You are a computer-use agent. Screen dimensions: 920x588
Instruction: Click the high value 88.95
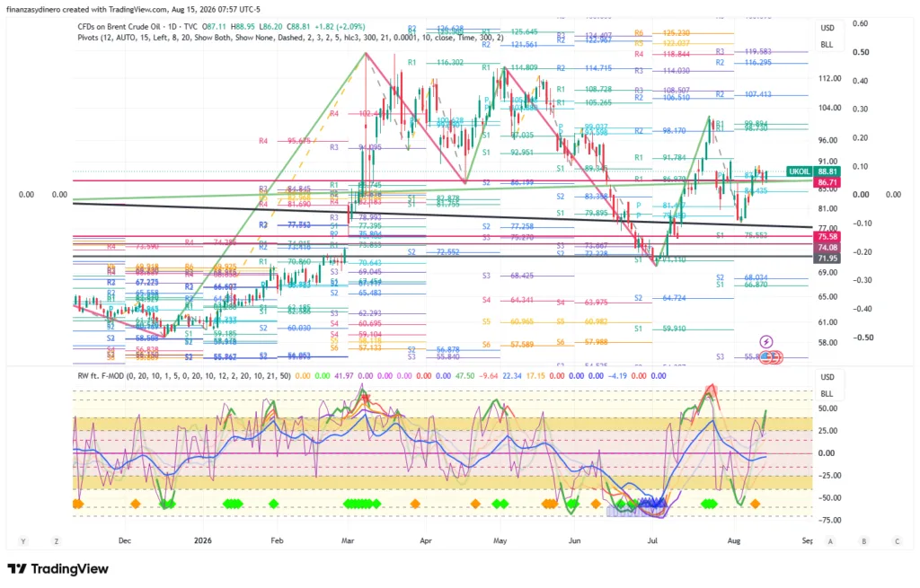click(x=244, y=27)
